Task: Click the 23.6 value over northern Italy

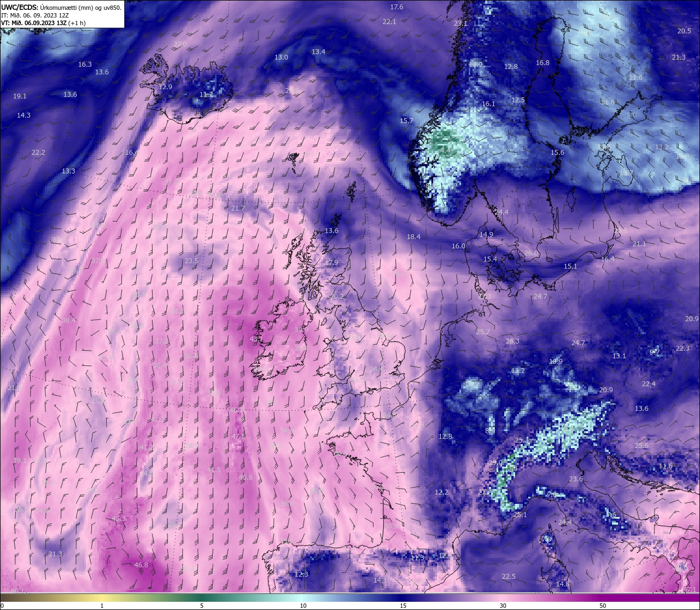Action: coord(576,479)
